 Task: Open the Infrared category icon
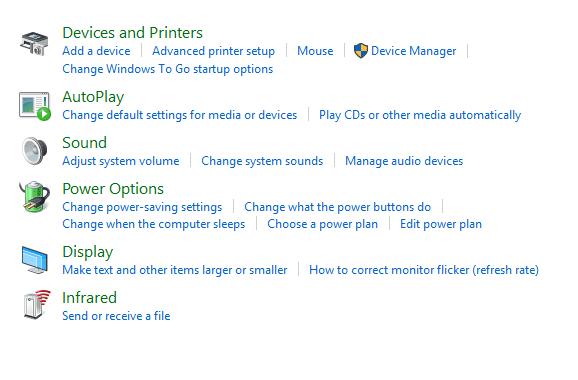[36, 304]
